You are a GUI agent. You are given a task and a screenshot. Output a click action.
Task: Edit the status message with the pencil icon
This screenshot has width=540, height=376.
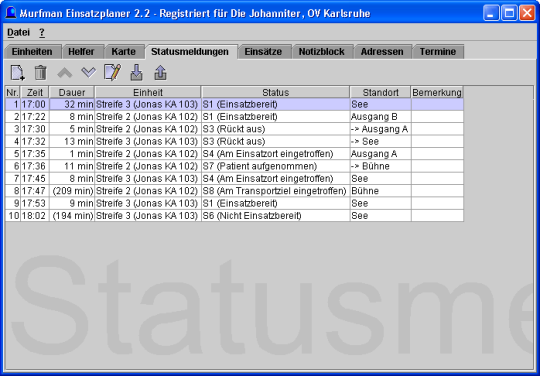[113, 72]
